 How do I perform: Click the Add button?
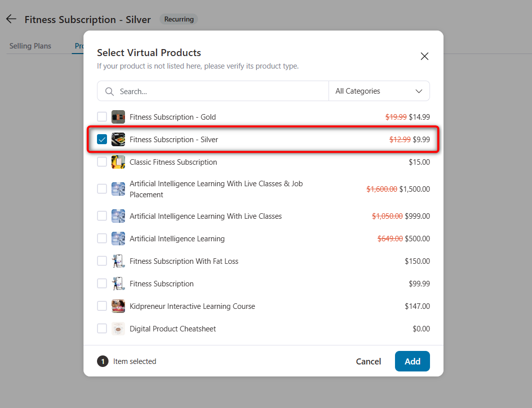412,361
